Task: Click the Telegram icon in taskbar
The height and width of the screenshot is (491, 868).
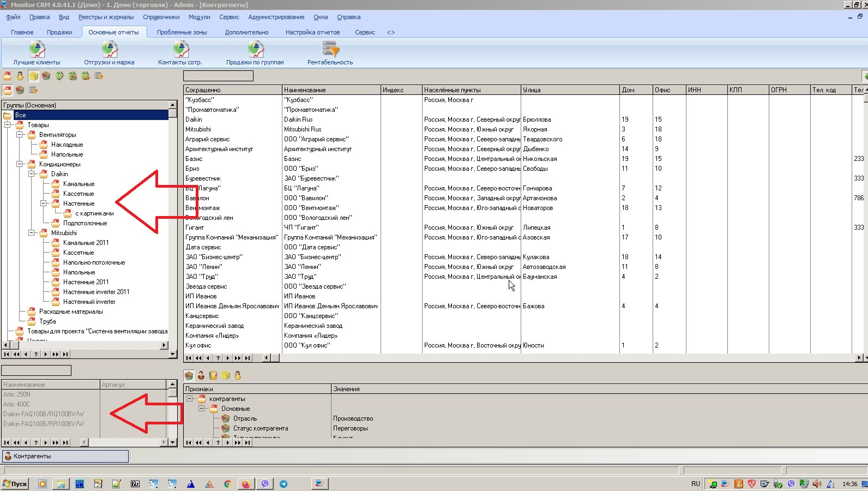Action: [x=284, y=484]
